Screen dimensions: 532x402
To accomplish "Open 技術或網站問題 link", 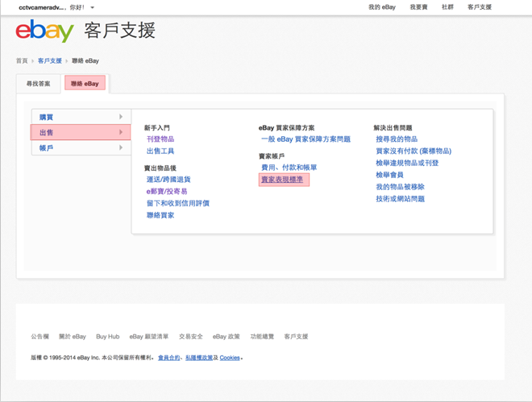I will pyautogui.click(x=400, y=199).
